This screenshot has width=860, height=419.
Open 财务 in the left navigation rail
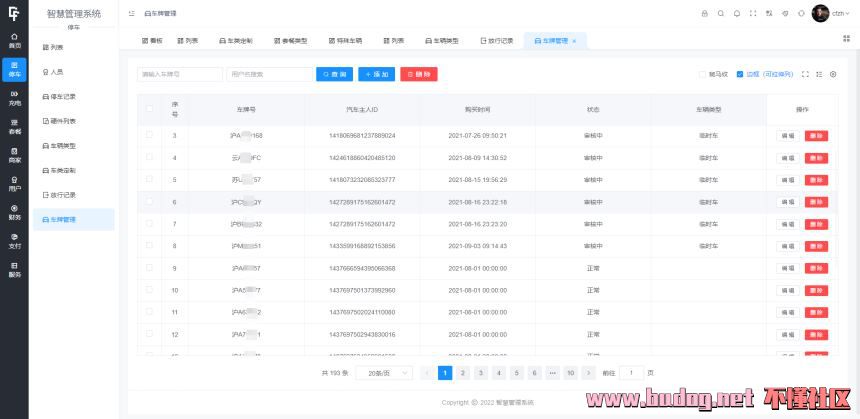coord(14,213)
